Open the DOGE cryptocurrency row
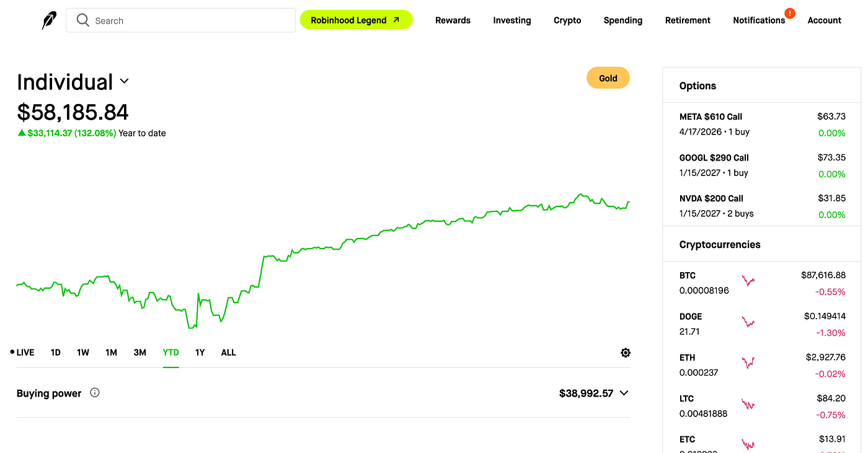The height and width of the screenshot is (453, 868). point(762,323)
